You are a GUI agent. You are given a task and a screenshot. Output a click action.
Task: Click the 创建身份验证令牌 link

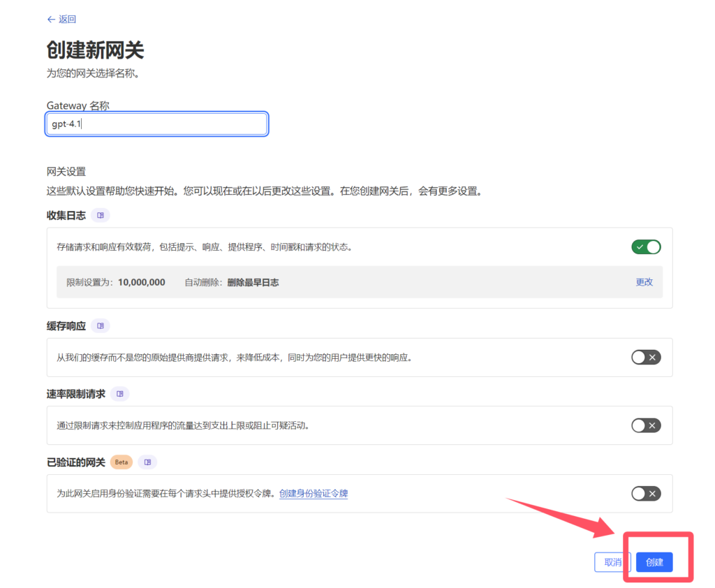pos(313,493)
